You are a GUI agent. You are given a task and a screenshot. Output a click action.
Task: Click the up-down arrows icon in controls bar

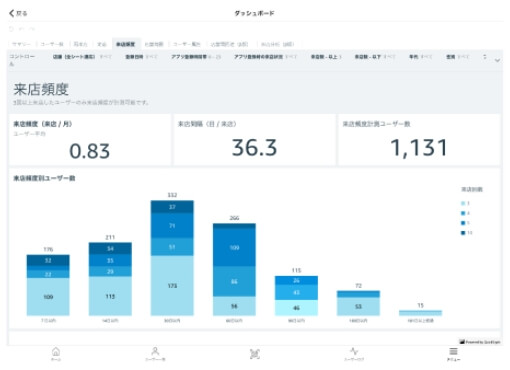click(x=485, y=57)
